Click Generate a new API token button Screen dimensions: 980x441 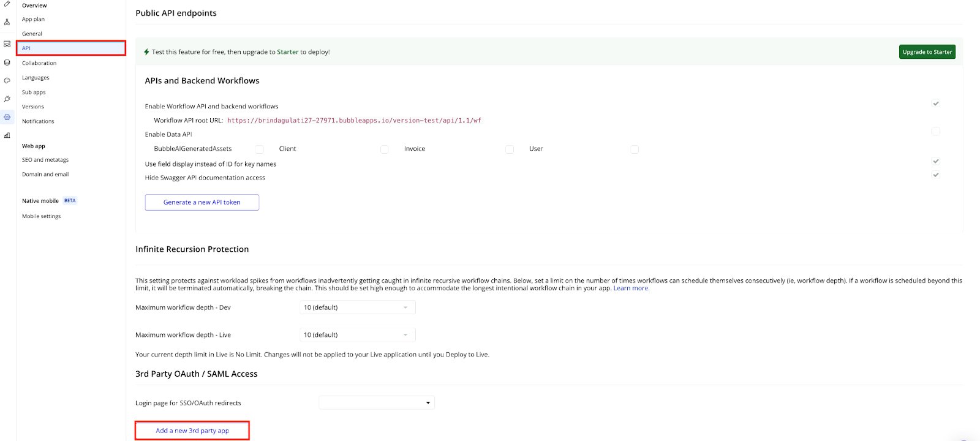[202, 202]
